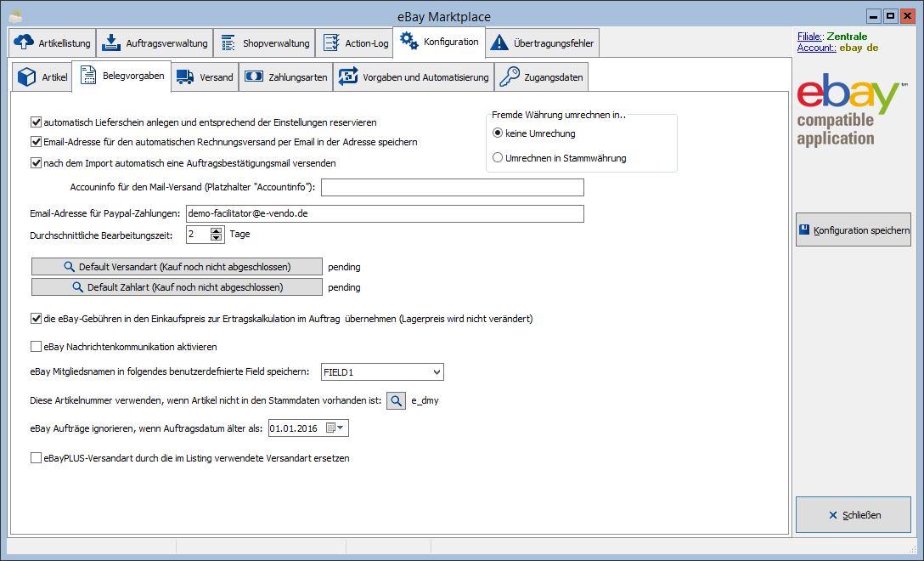Click the Shopverwaltung list icon
The image size is (924, 561).
coord(228,42)
